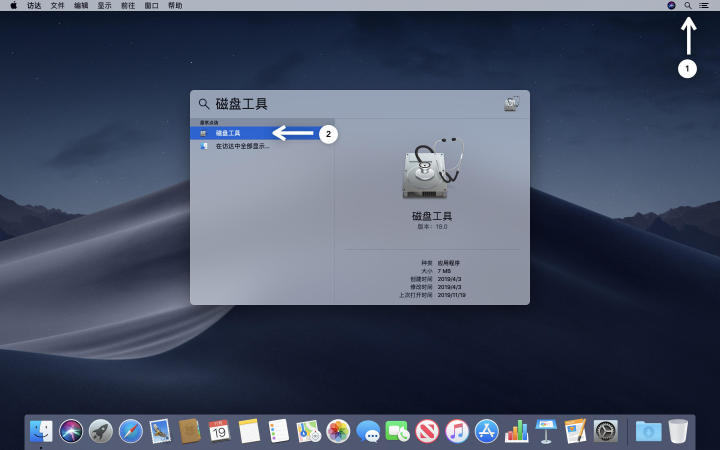Screen dimensions: 720x450
Task: Click the 7 MB size value
Action: click(x=444, y=271)
